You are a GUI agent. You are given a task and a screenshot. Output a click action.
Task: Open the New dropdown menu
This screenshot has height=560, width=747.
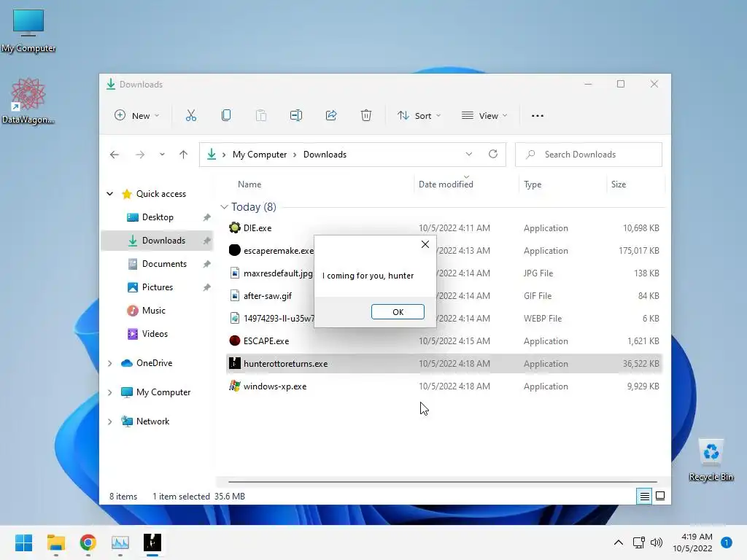136,116
